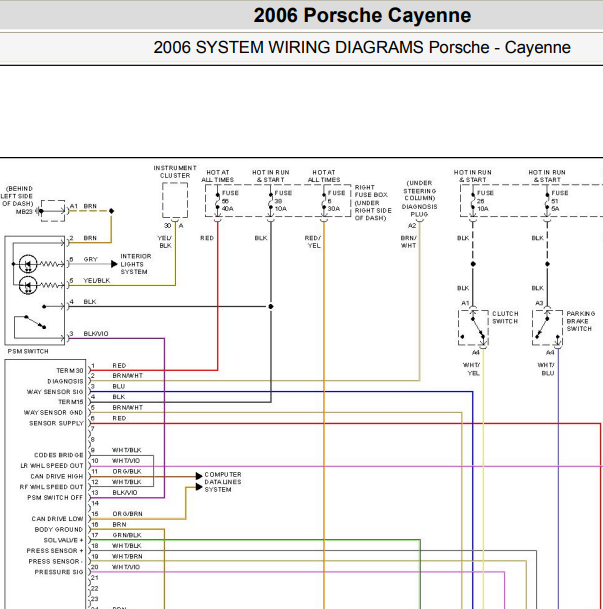Click the RF WHL SPEED OUT pin name
This screenshot has height=609, width=603.
tap(51, 487)
